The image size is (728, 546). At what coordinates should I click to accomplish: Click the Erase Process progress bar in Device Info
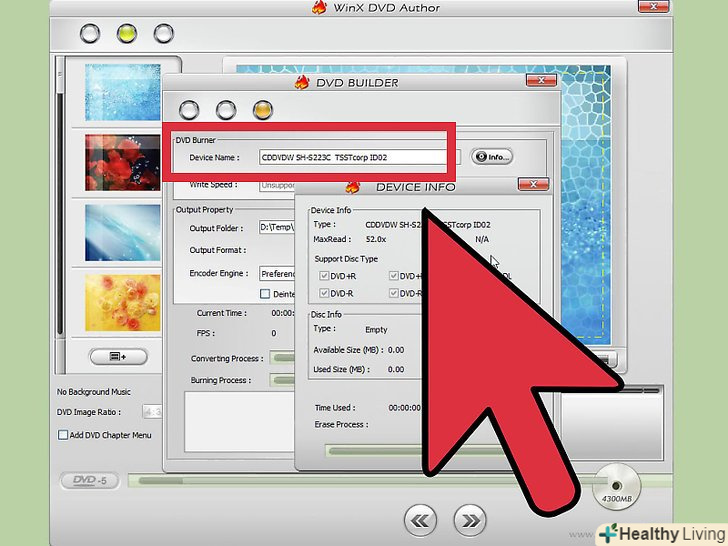pos(374,451)
